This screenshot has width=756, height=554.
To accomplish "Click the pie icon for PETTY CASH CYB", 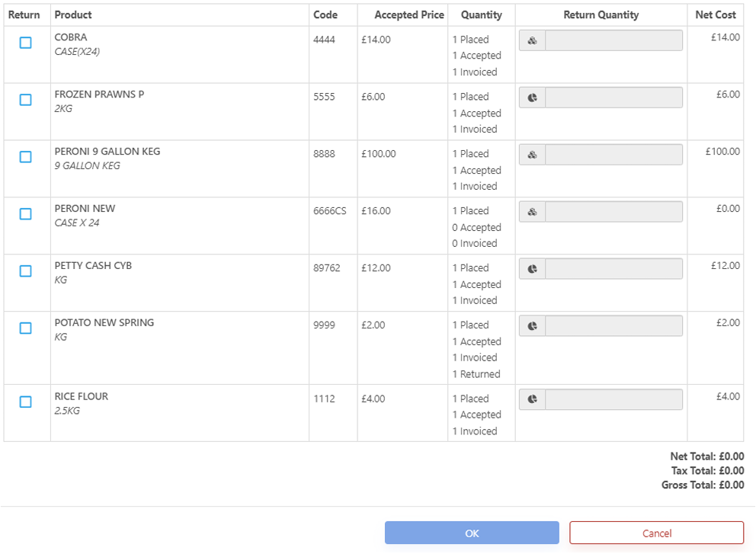I will (x=532, y=269).
